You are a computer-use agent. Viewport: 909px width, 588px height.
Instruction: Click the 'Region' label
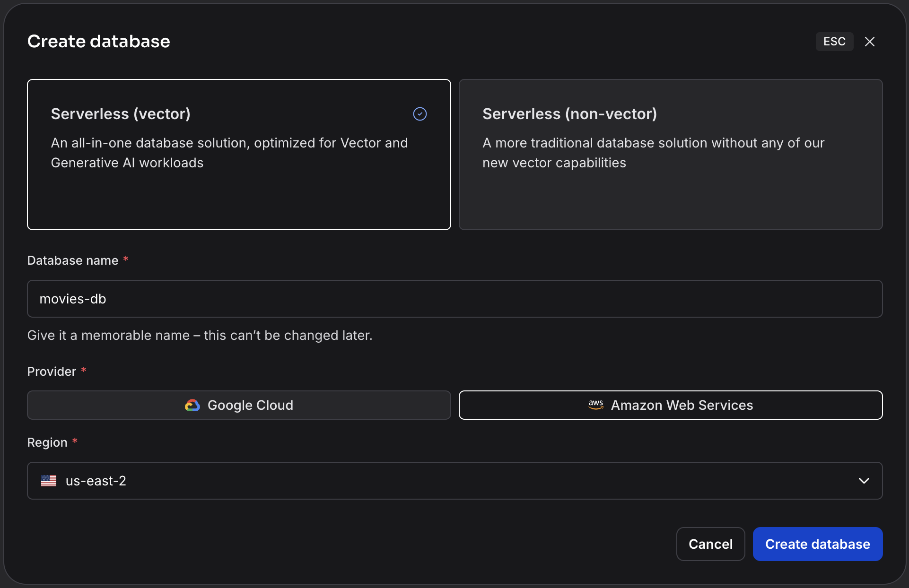point(47,442)
